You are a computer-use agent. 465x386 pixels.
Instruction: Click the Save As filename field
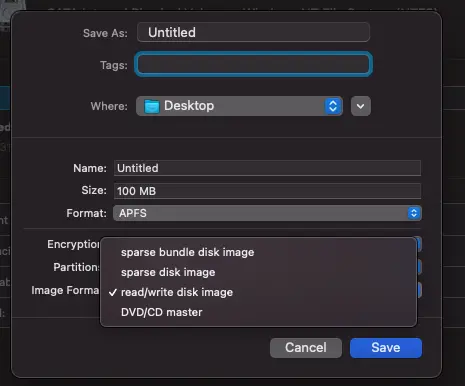pos(253,32)
